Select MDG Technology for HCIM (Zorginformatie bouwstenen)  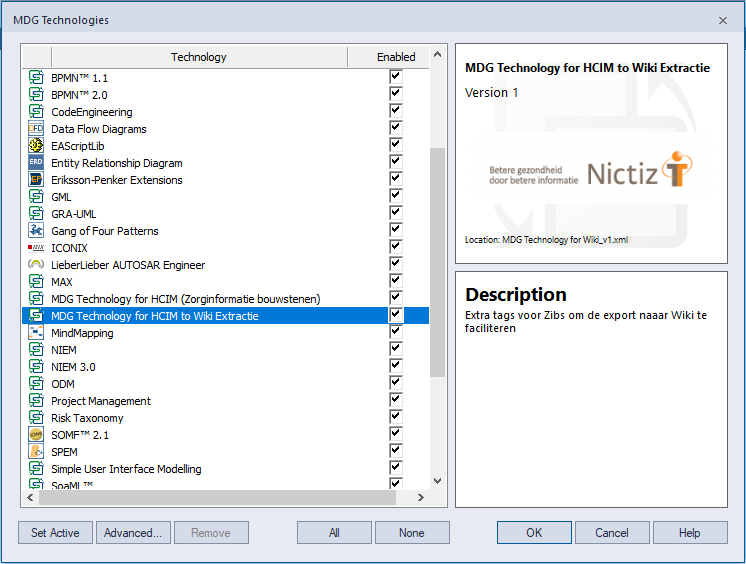[x=226, y=299]
